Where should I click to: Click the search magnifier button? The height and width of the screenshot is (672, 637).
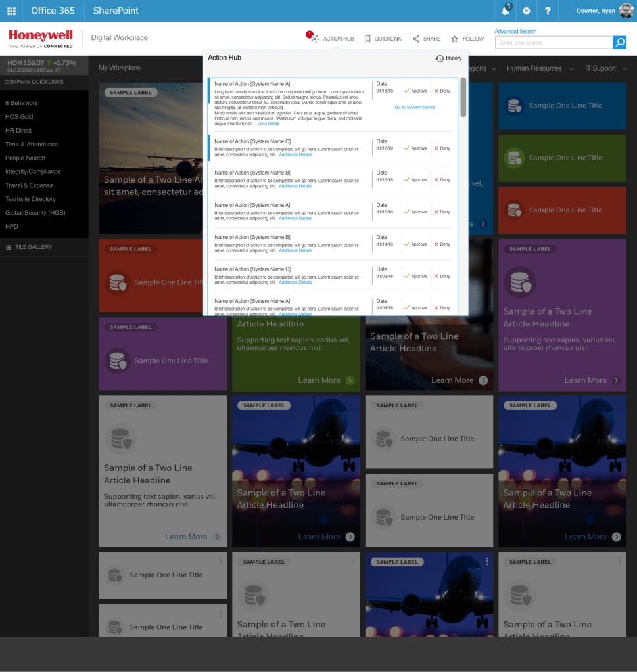(619, 43)
